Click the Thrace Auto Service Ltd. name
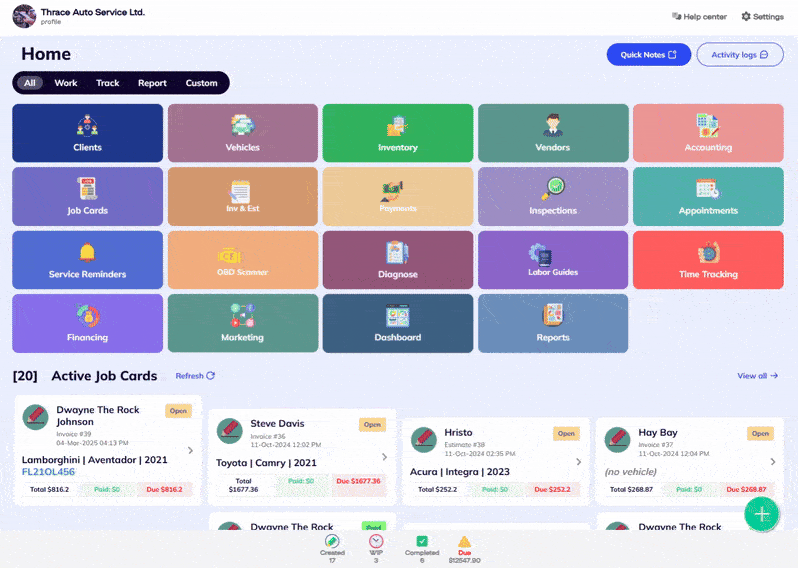The image size is (798, 568). (x=93, y=12)
